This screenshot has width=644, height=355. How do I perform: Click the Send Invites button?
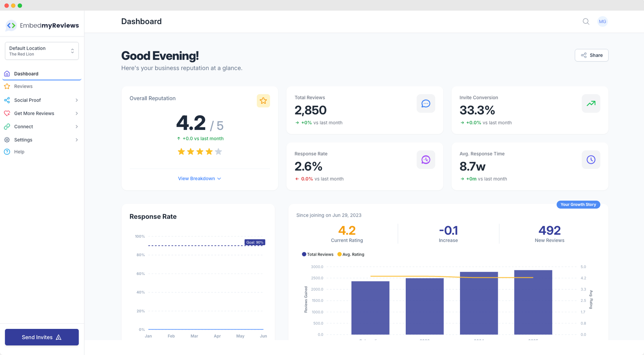41,337
